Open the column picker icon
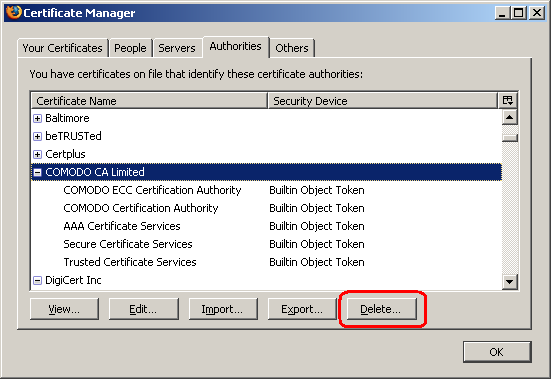 (508, 100)
